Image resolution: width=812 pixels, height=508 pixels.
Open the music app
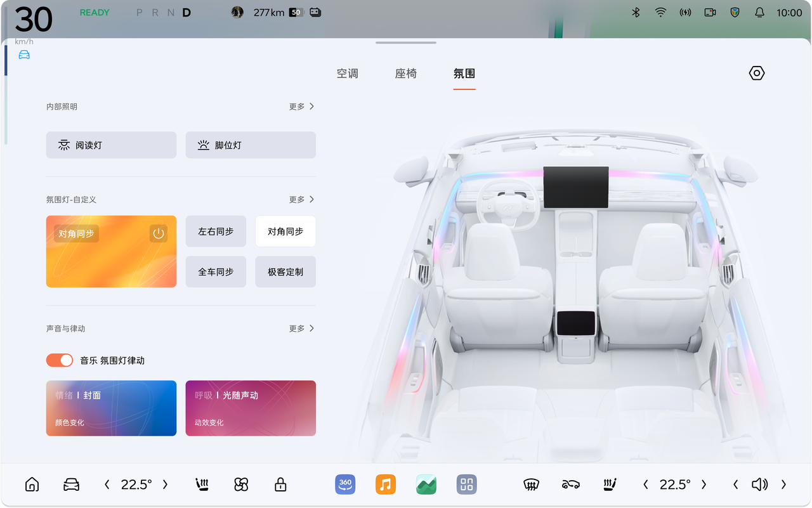(x=386, y=485)
